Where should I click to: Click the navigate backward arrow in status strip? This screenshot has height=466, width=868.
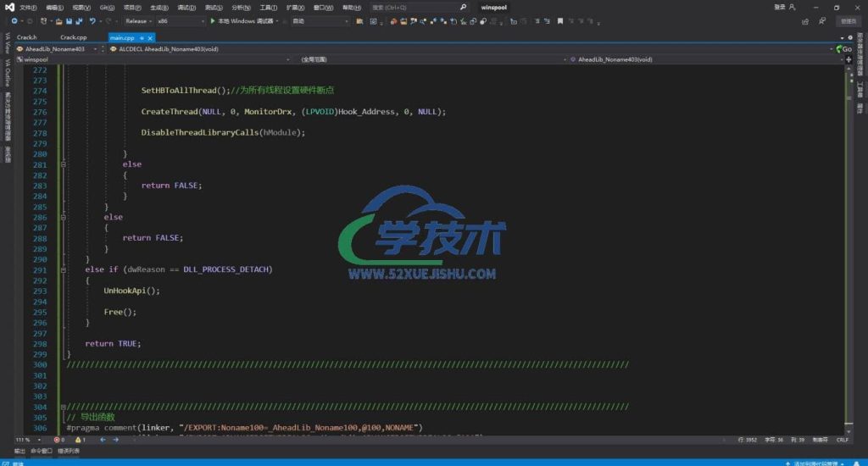[x=104, y=440]
